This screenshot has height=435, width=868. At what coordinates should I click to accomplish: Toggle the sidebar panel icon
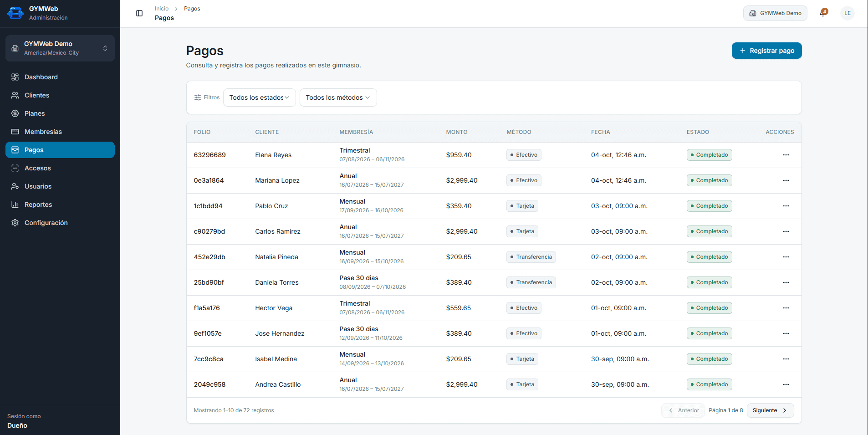(139, 13)
